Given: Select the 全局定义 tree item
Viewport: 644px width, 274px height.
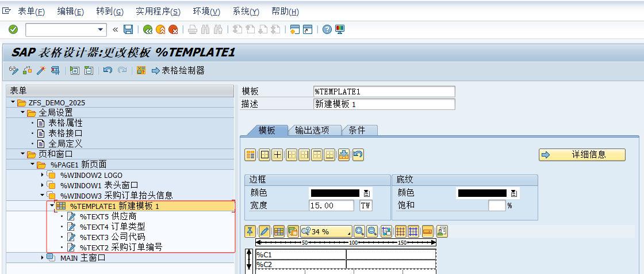Looking at the screenshot, I should point(66,143).
